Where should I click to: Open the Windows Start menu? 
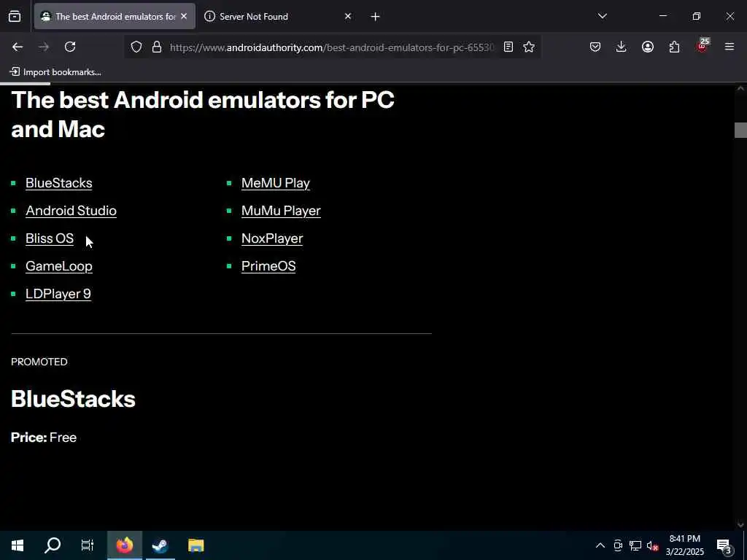(x=18, y=545)
